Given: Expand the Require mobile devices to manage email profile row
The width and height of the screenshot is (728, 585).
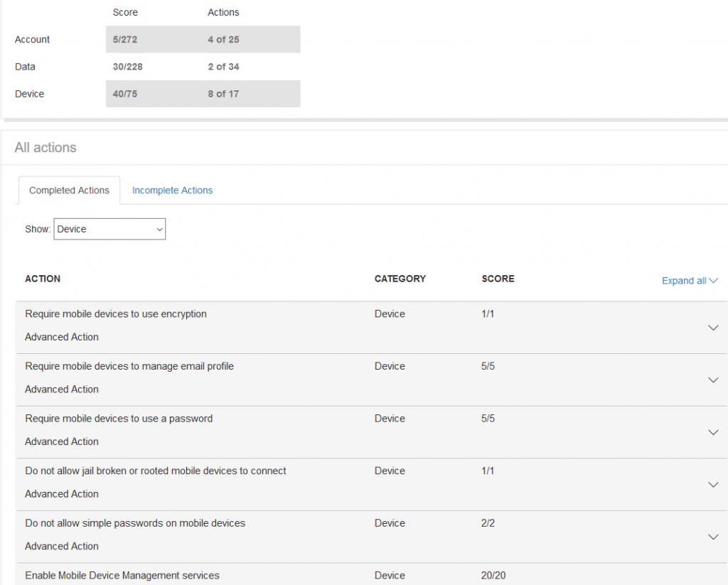Looking at the screenshot, I should pos(713,380).
